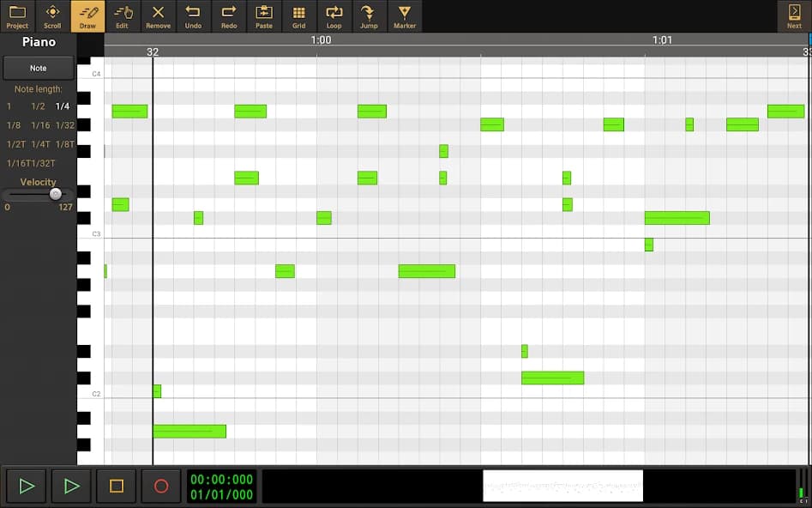The height and width of the screenshot is (508, 812).
Task: Activate the Remove tool
Action: (158, 15)
